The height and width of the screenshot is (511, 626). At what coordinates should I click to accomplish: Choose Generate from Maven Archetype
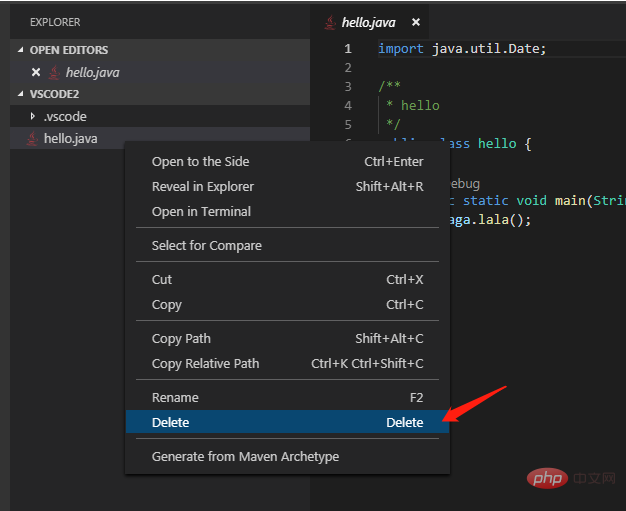pyautogui.click(x=287, y=456)
